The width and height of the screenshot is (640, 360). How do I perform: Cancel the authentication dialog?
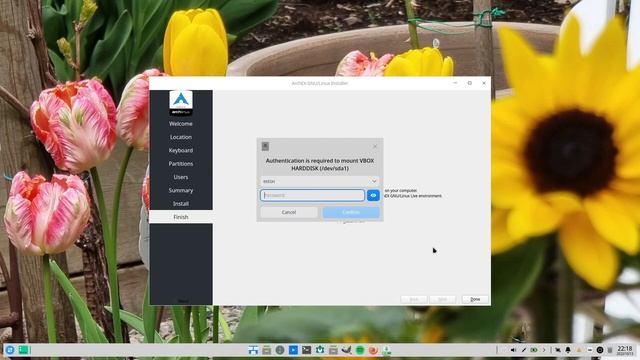pos(289,212)
